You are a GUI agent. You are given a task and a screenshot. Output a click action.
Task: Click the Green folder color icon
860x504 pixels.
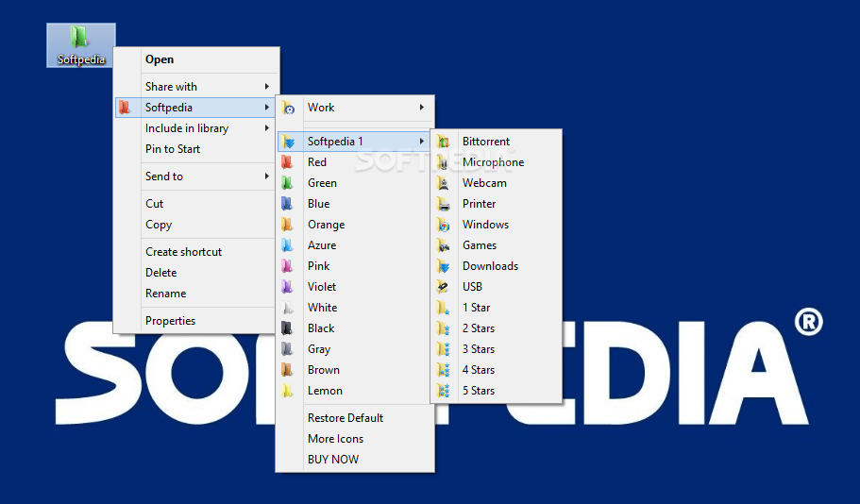click(x=287, y=183)
